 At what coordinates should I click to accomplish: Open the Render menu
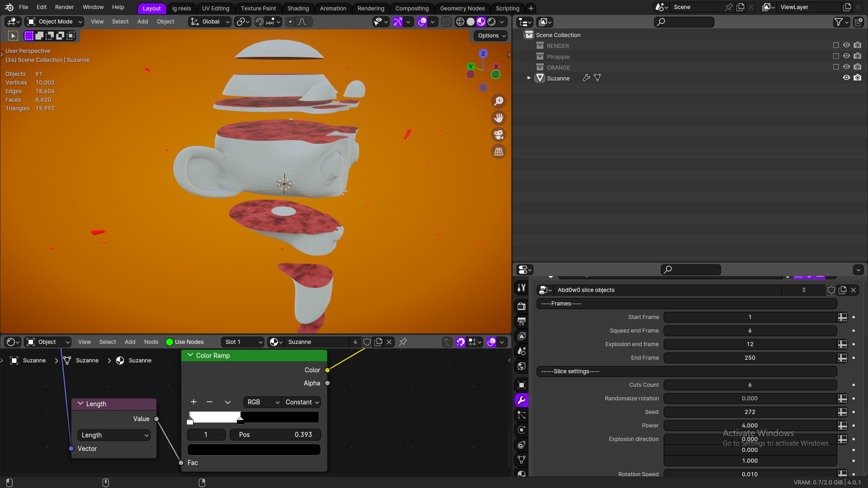(x=64, y=7)
